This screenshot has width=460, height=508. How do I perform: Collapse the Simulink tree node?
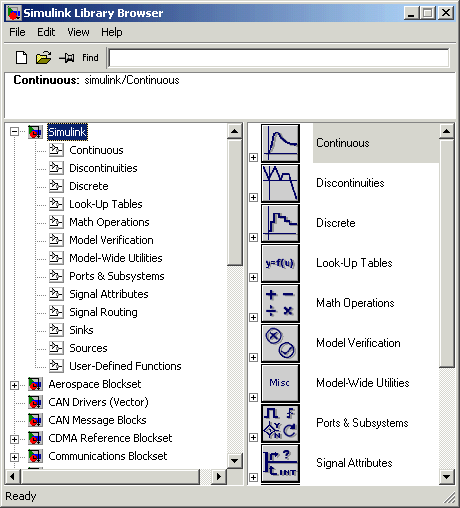pyautogui.click(x=14, y=132)
